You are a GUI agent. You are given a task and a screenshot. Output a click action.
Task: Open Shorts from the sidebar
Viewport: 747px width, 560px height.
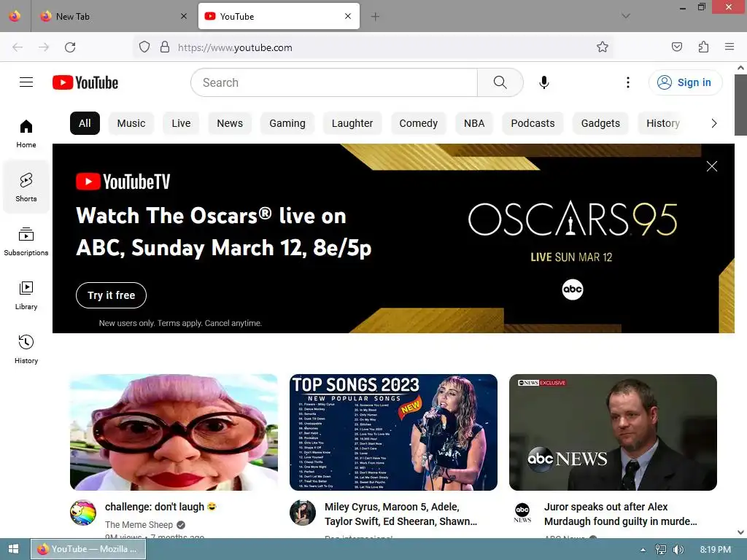tap(26, 187)
